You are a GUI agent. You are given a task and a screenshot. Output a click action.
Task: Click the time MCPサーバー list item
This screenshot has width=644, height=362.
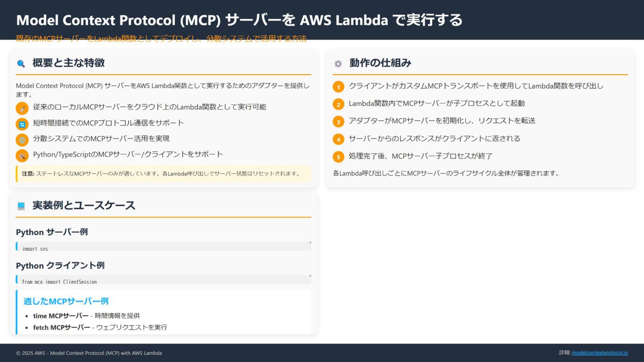pyautogui.click(x=86, y=316)
